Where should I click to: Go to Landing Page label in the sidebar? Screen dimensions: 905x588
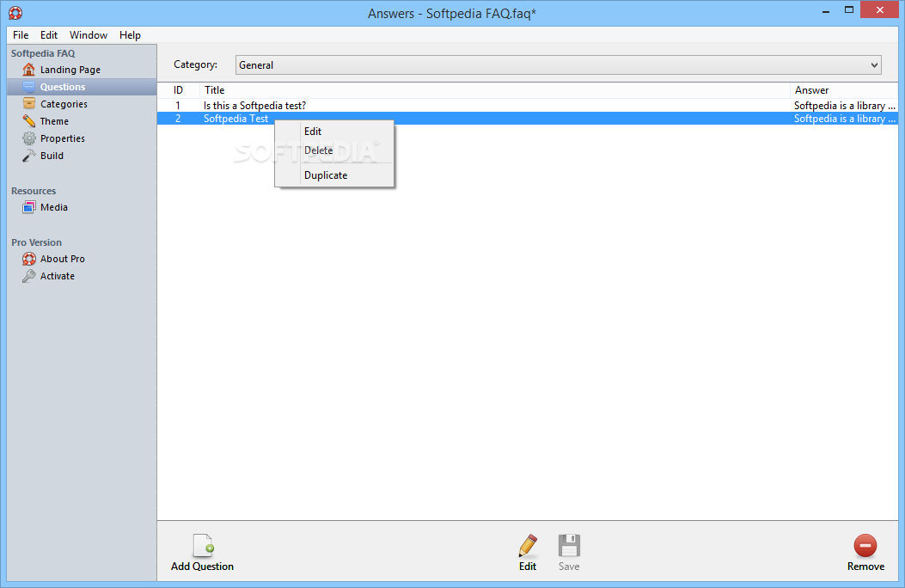[70, 70]
